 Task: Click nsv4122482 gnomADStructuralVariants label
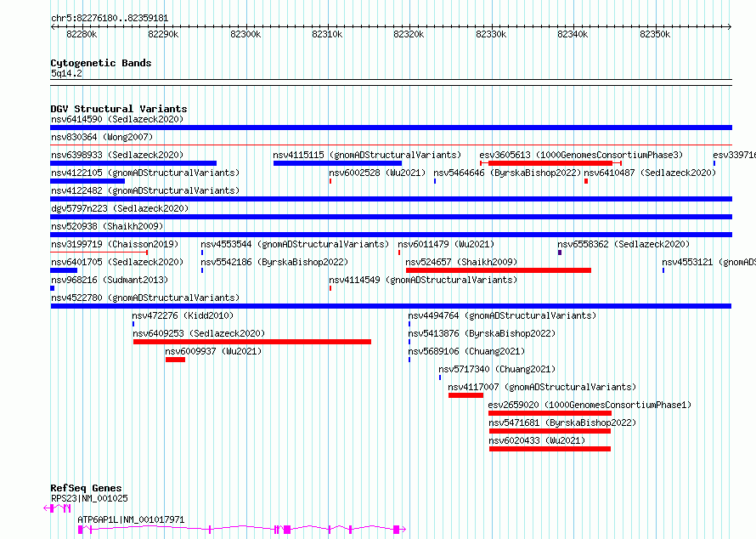(x=145, y=190)
